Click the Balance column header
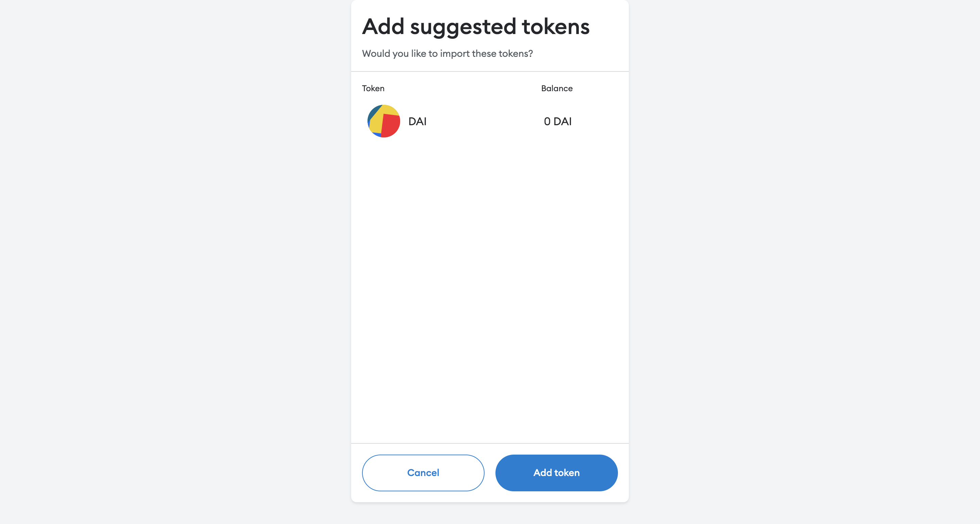This screenshot has width=980, height=524. 557,88
